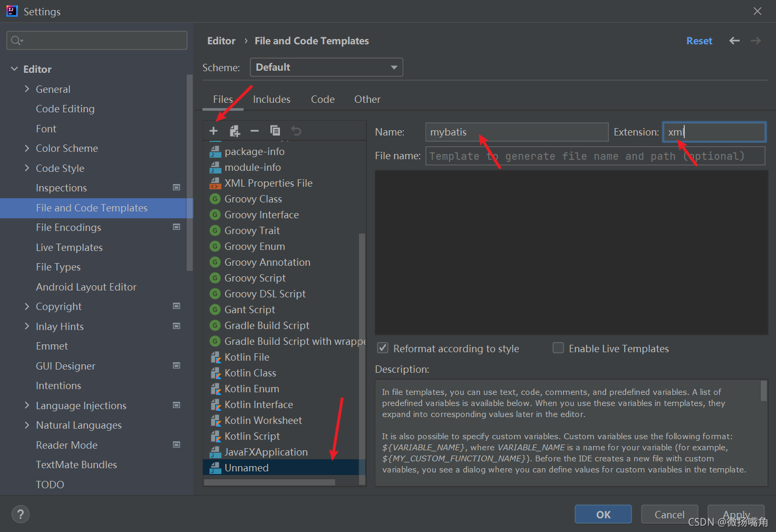
Task: Click the Reset link
Action: [699, 41]
